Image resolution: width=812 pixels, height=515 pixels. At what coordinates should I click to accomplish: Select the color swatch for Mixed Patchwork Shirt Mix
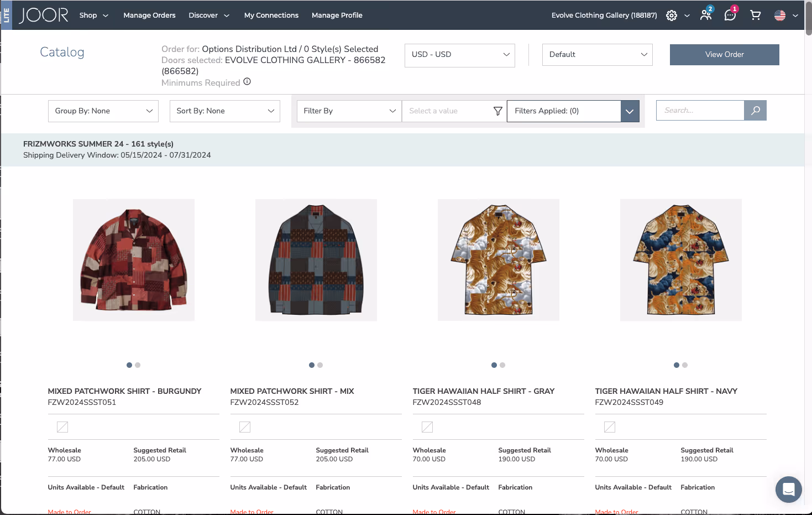(245, 427)
